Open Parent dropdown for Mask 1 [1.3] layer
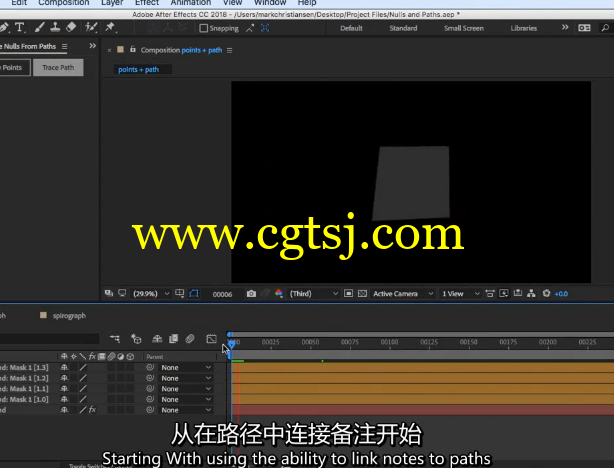The height and width of the screenshot is (468, 614). (x=186, y=367)
